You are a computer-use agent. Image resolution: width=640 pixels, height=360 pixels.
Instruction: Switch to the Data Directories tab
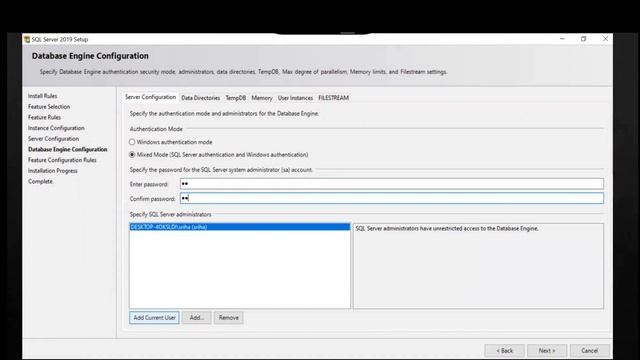click(x=200, y=98)
